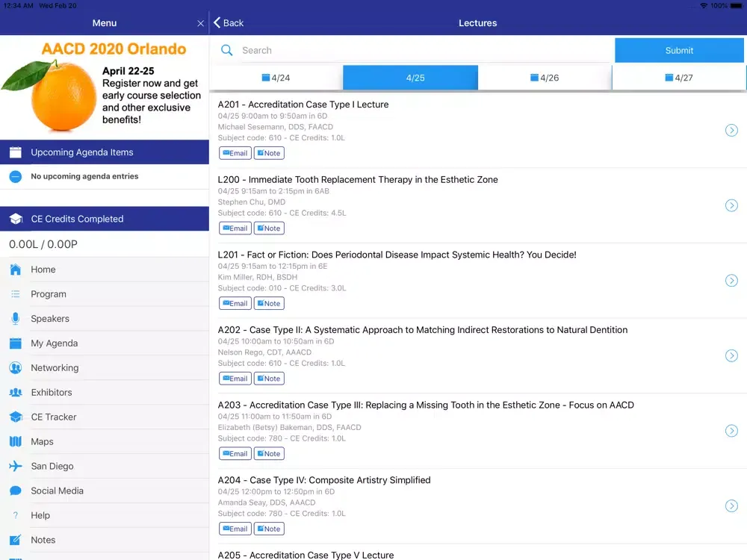The image size is (747, 560).
Task: Go Back from Lectures screen
Action: pos(229,23)
